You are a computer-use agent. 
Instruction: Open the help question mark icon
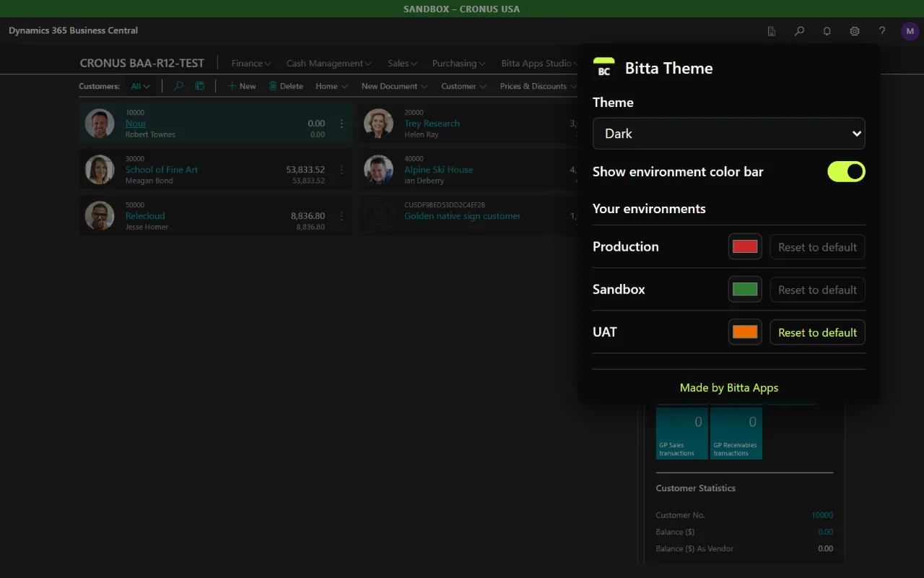pyautogui.click(x=882, y=31)
